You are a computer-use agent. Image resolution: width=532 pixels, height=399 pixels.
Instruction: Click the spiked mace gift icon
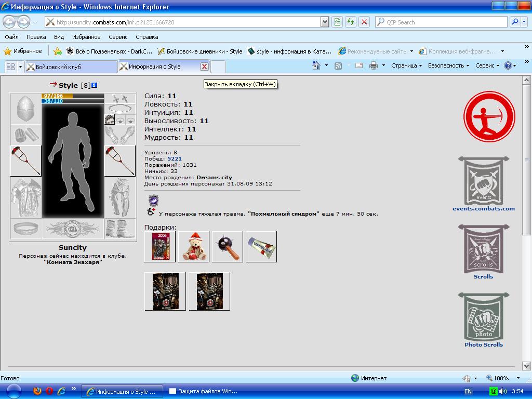[x=228, y=247]
